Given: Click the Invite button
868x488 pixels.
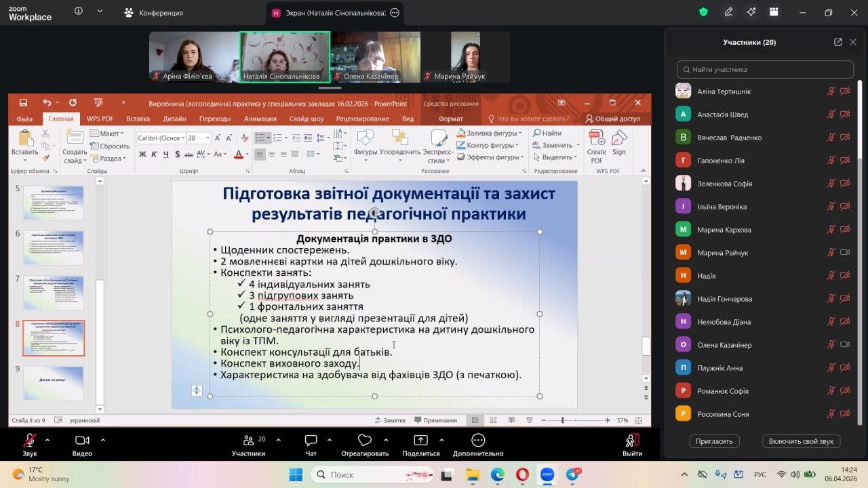Looking at the screenshot, I should [714, 441].
